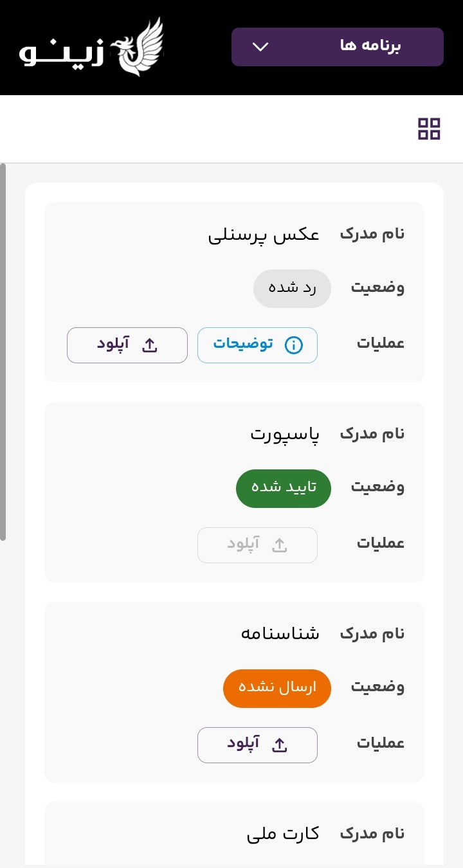Click the Zino phoenix logo

(91, 48)
